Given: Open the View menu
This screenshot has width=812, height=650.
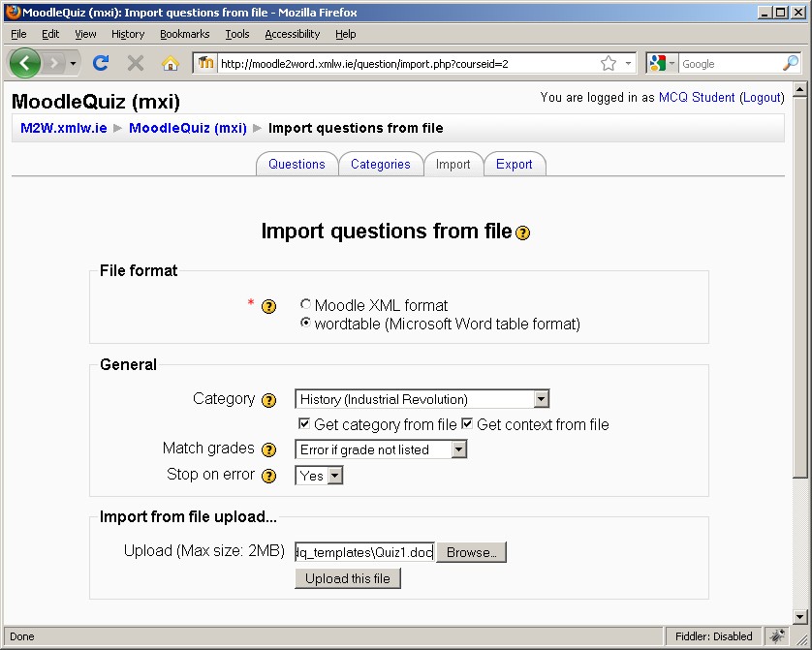Looking at the screenshot, I should (x=85, y=34).
